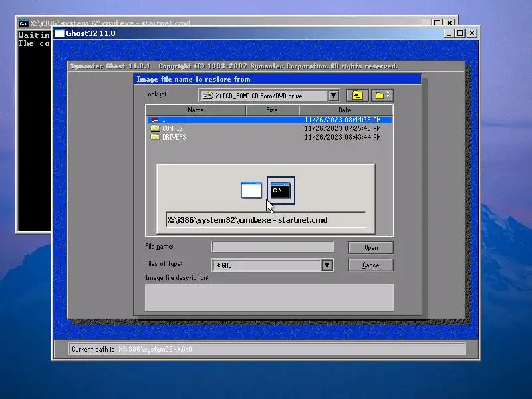Maximize the cmd.exe window behind
Screen dimensions: 532x399
click(x=438, y=23)
